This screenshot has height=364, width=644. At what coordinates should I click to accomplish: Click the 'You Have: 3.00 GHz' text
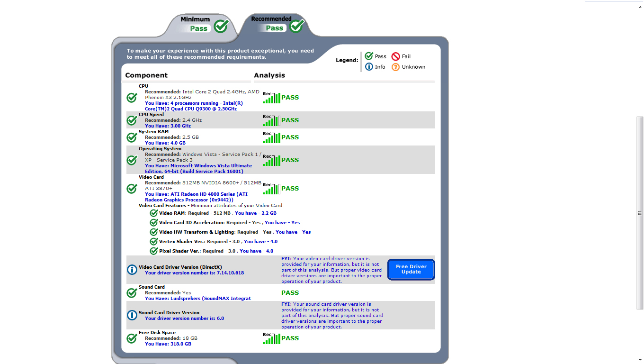tap(168, 126)
